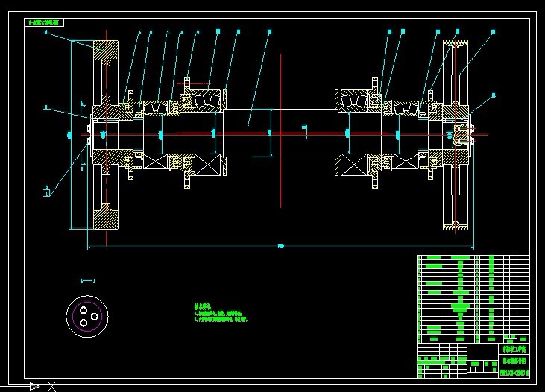Screen dimensions: 545x392
Task: Select the circular end view with three holes
Action: (87, 316)
